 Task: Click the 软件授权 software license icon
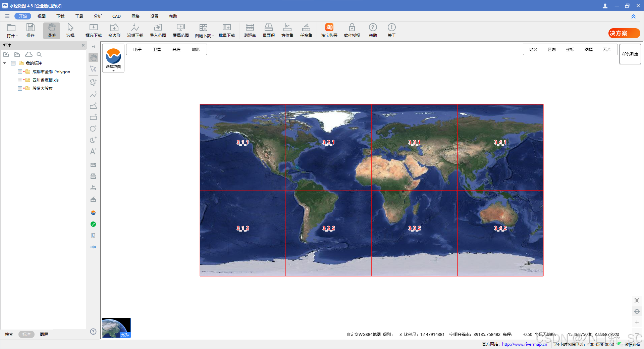(352, 30)
